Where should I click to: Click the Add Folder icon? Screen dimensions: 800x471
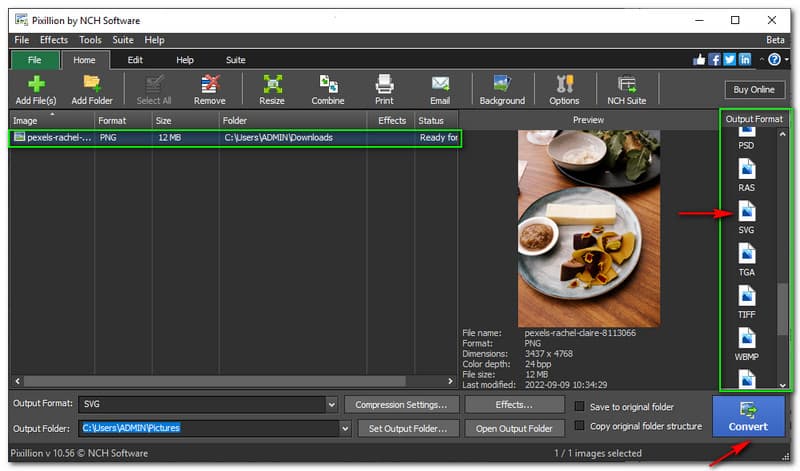92,89
